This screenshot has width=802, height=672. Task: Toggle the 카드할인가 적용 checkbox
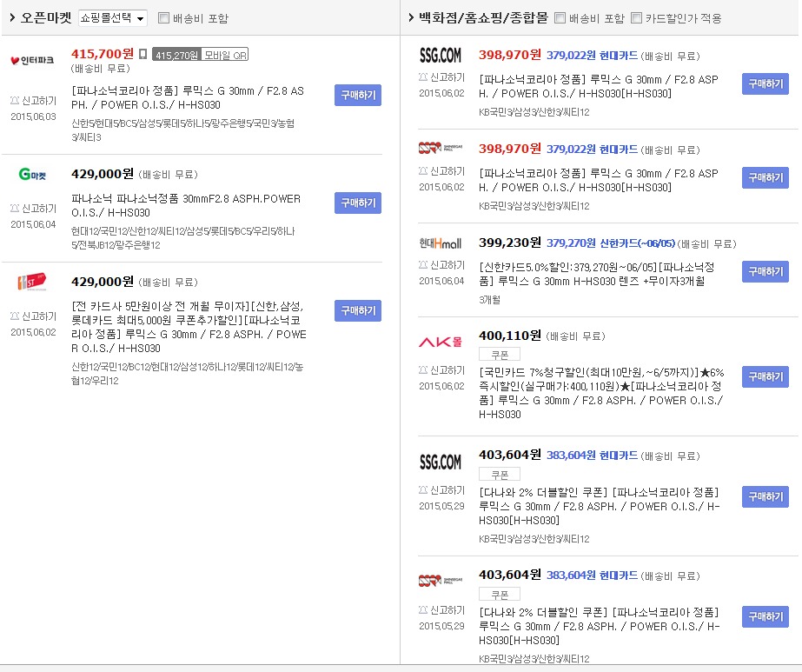click(x=637, y=17)
